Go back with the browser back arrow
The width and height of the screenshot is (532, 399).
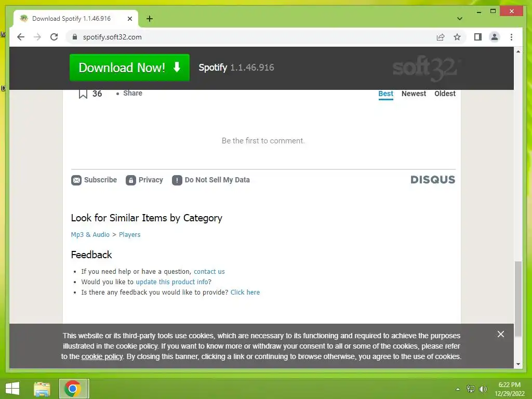pyautogui.click(x=21, y=37)
